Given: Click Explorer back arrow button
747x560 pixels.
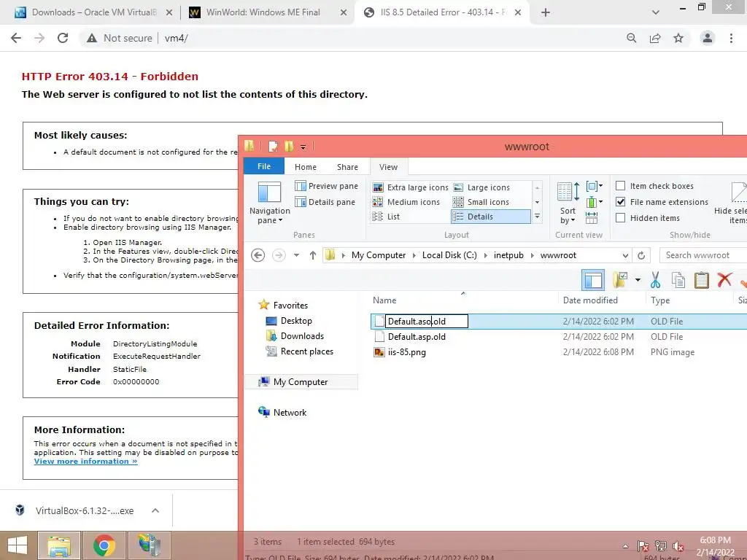Looking at the screenshot, I should click(x=258, y=255).
